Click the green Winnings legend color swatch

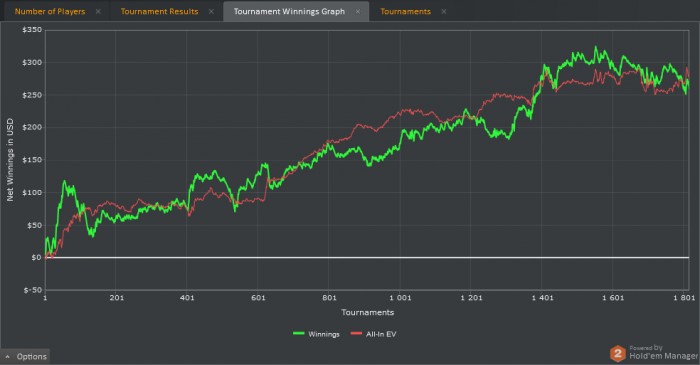click(299, 334)
